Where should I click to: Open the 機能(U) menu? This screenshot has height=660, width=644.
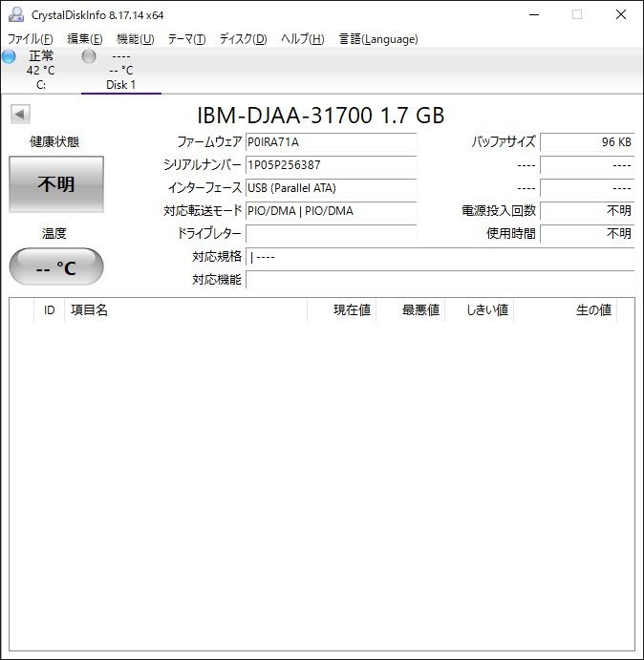(x=136, y=39)
